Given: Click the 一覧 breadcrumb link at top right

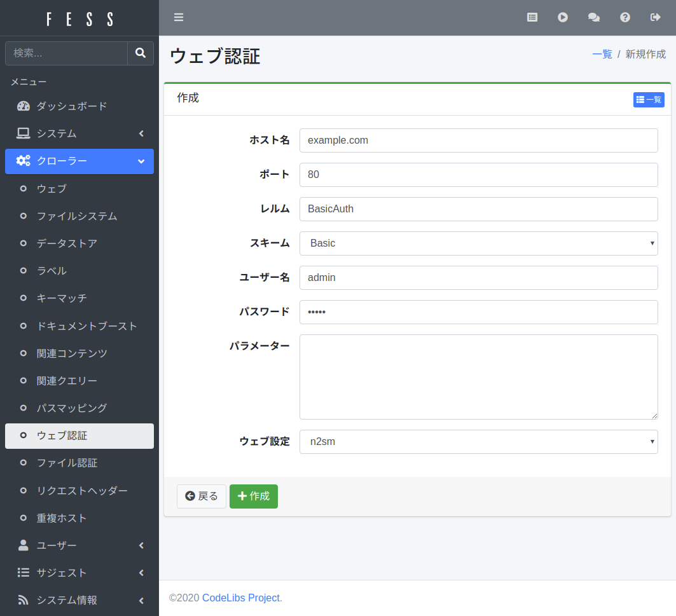Looking at the screenshot, I should (602, 54).
